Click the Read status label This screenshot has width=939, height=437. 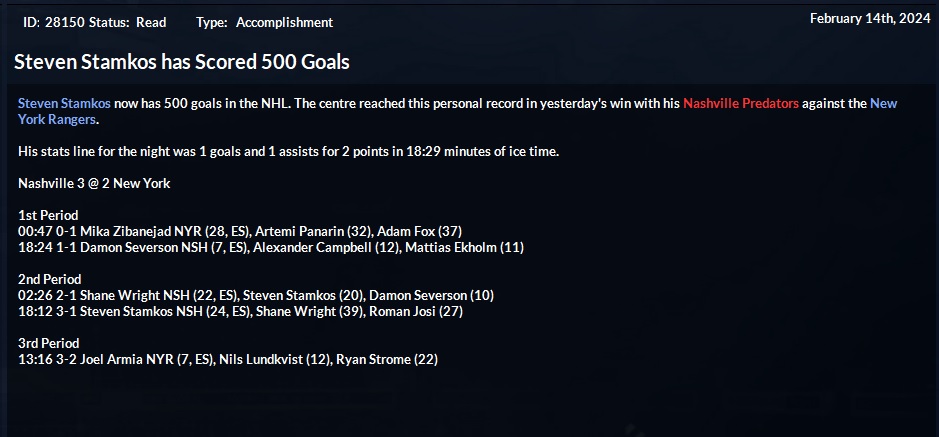[x=151, y=22]
